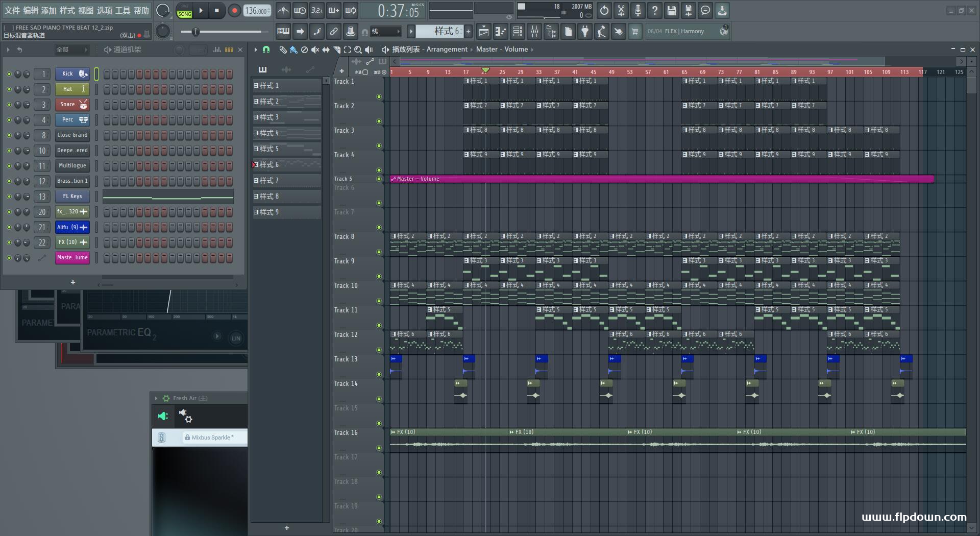This screenshot has height=536, width=980.
Task: Open the playlist options menu arrow
Action: 256,50
